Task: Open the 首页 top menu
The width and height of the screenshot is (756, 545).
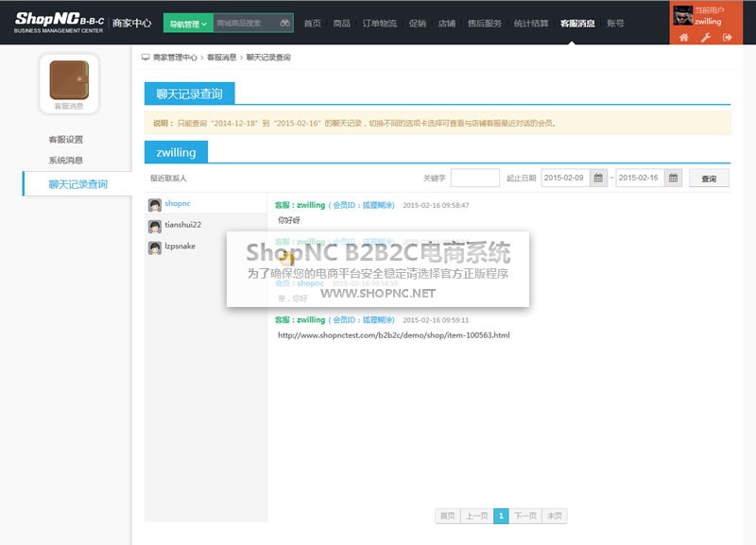Action: tap(313, 23)
